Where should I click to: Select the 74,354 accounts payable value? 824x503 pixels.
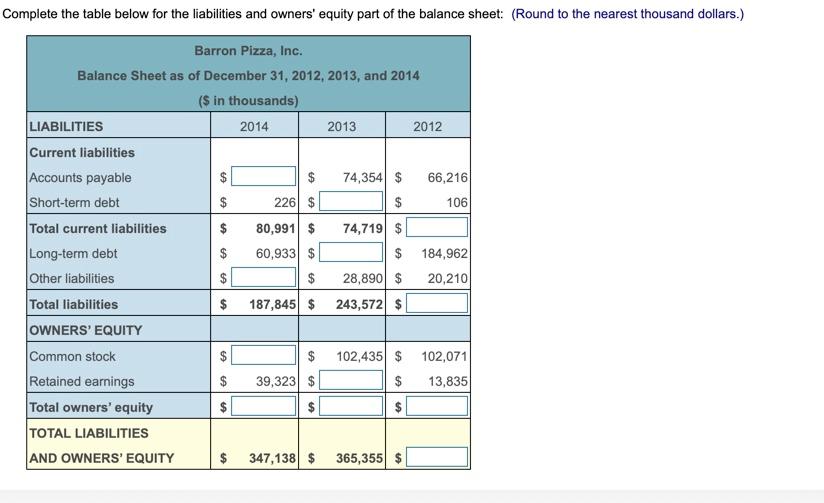pos(363,178)
